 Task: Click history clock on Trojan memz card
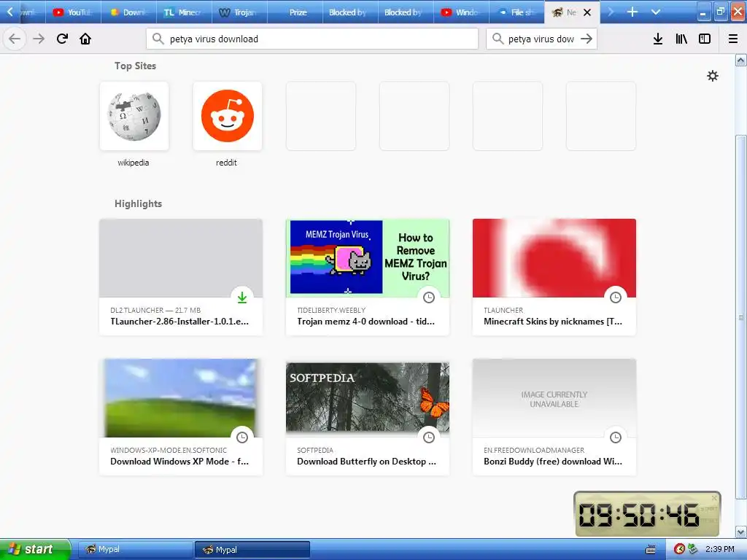click(x=429, y=297)
